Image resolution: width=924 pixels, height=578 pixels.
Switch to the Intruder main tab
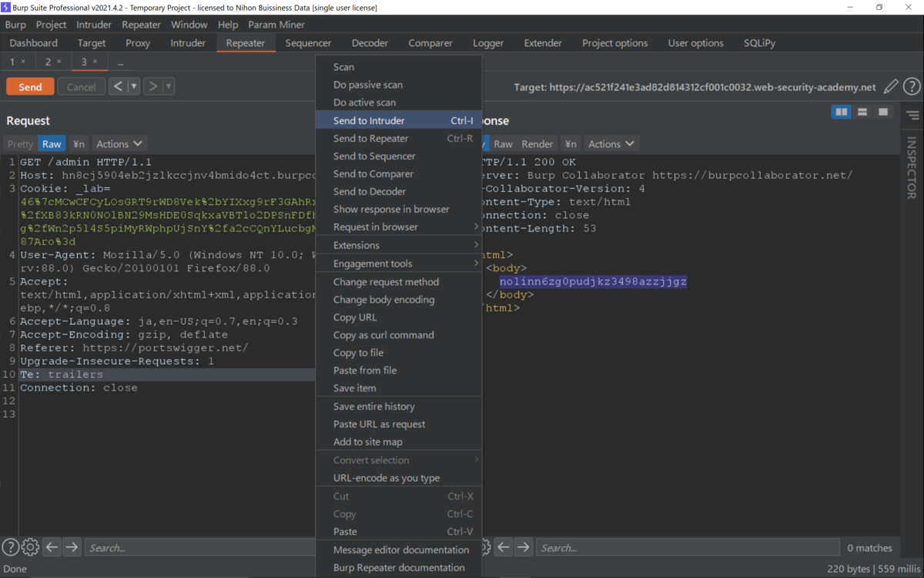click(188, 43)
